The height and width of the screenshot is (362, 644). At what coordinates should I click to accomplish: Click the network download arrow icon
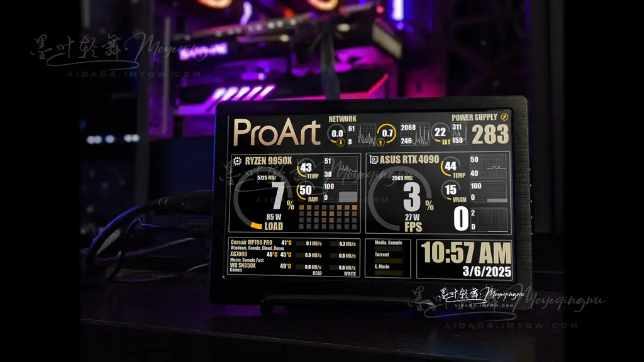coord(338,142)
